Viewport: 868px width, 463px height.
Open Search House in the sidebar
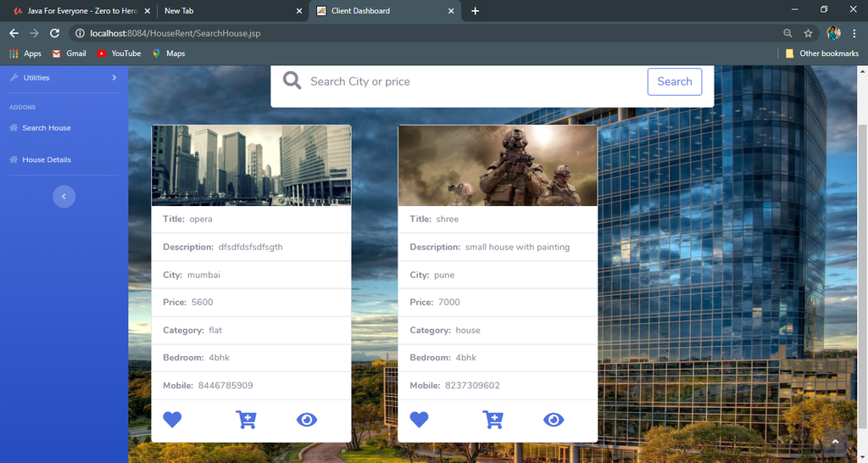[x=47, y=128]
